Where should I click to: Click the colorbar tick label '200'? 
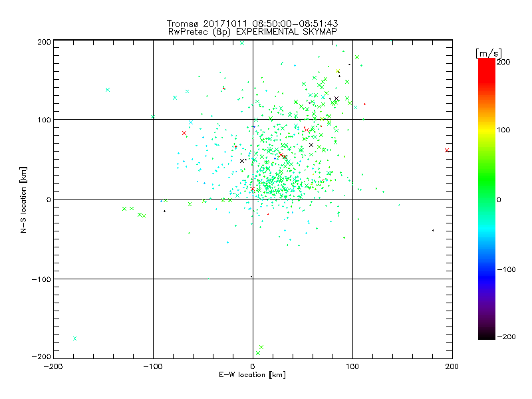pos(503,62)
